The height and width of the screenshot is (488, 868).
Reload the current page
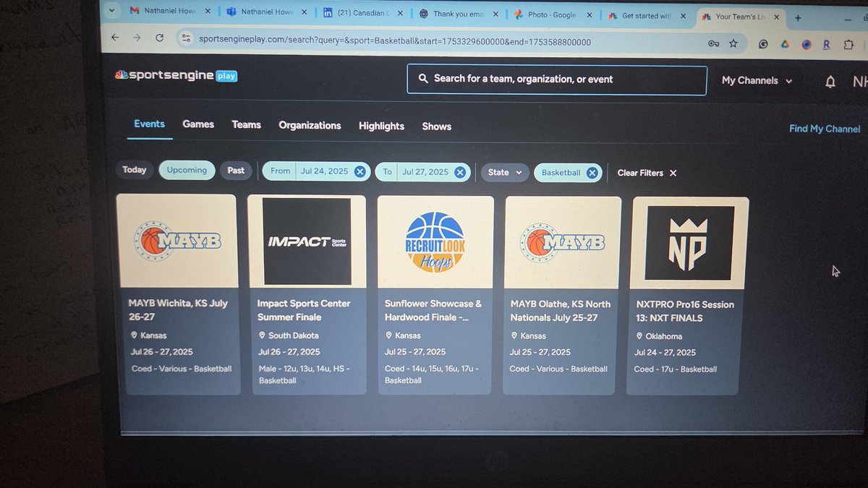point(159,38)
